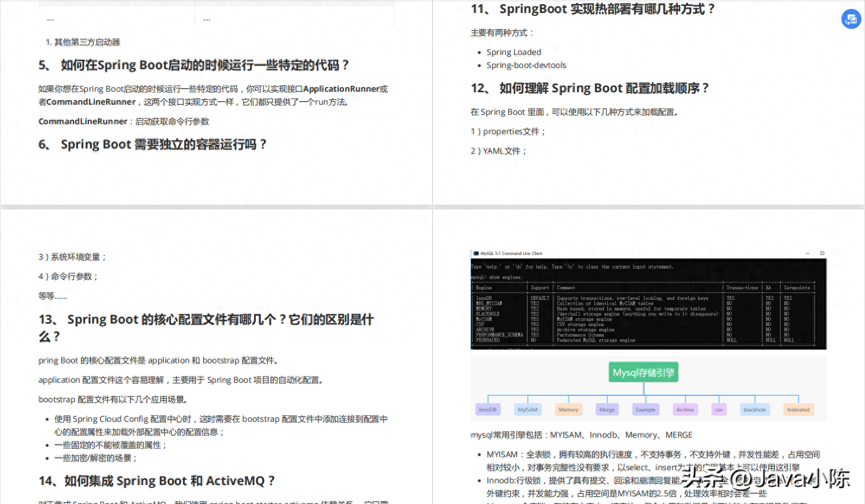Image resolution: width=865 pixels, height=504 pixels.
Task: Click the blackhole node in the diagram
Action: [x=754, y=409]
